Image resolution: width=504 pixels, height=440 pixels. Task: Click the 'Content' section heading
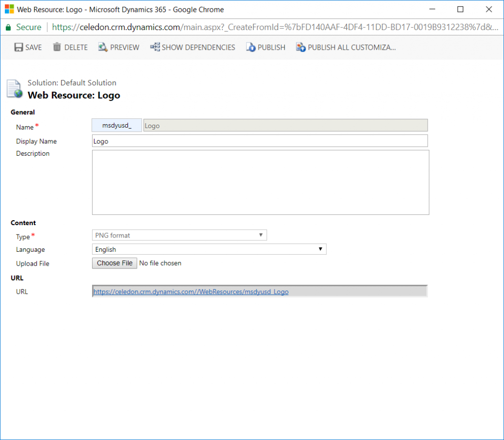tap(23, 223)
